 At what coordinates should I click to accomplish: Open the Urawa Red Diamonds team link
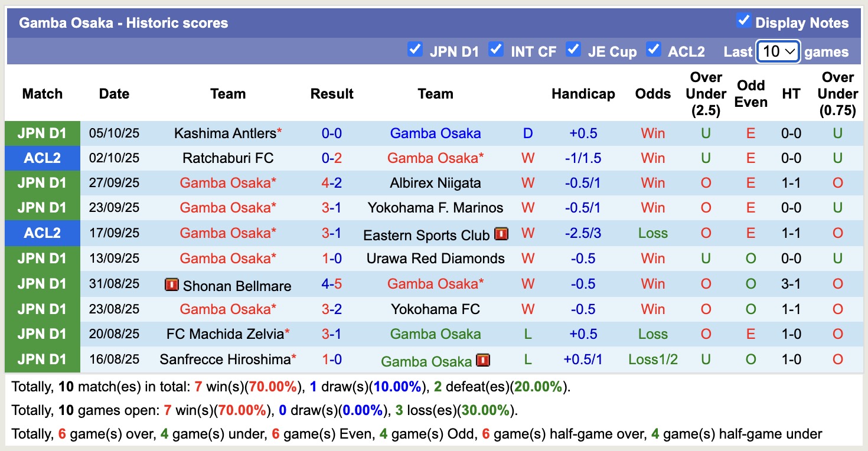click(435, 258)
